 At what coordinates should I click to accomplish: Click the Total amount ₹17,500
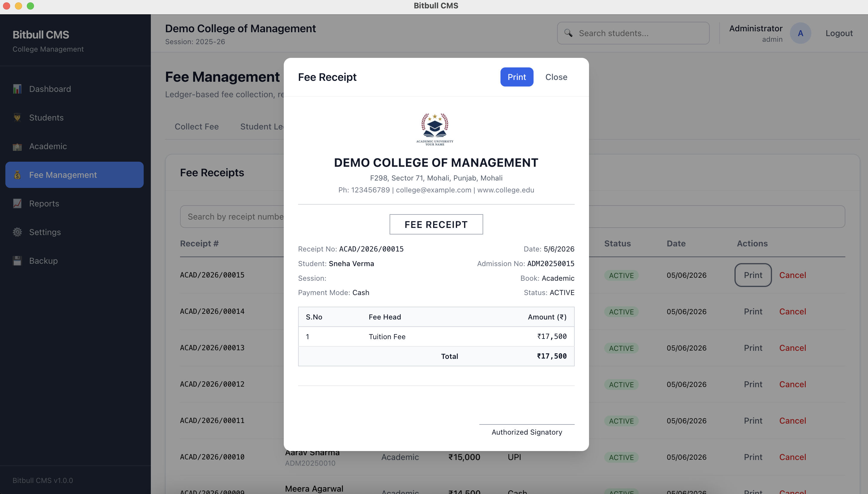point(551,356)
